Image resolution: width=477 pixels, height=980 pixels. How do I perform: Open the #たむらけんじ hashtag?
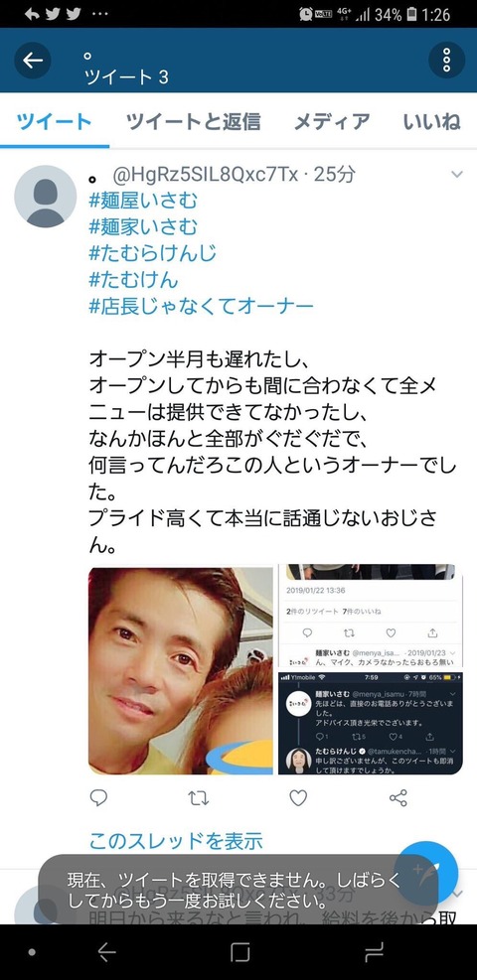click(152, 253)
